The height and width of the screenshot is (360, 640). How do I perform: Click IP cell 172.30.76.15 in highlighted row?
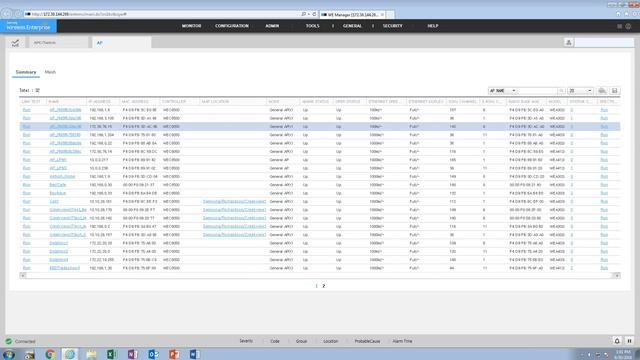click(101, 127)
